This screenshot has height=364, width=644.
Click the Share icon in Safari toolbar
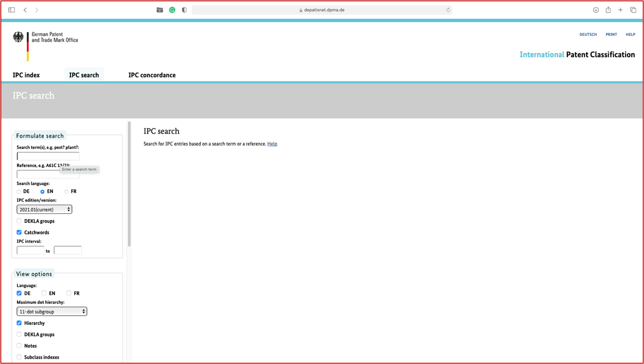click(x=608, y=10)
